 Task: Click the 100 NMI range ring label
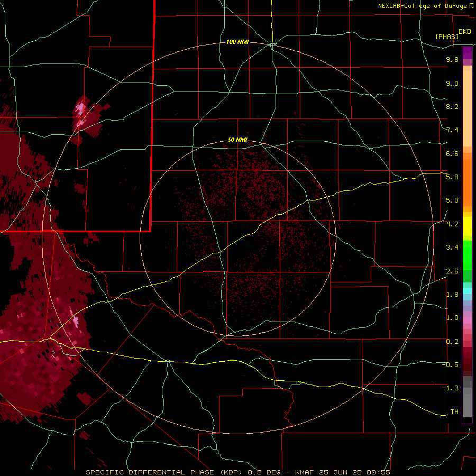[x=237, y=42]
